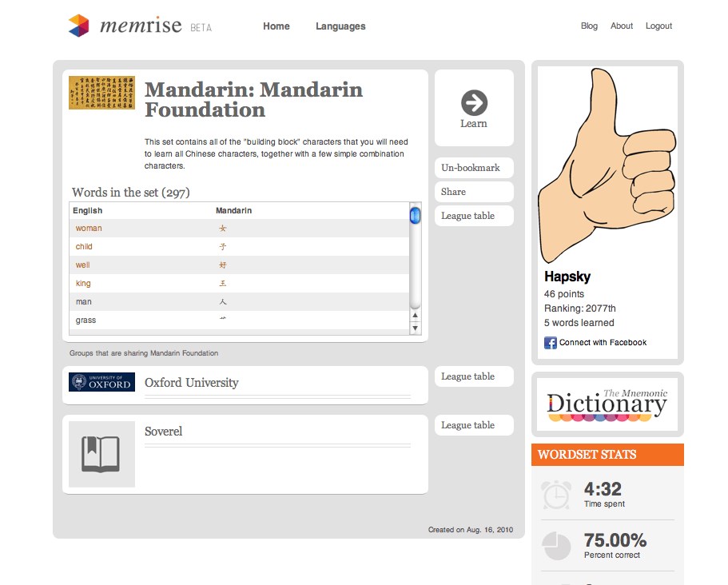
Task: Go to the Home menu item
Action: (x=276, y=26)
